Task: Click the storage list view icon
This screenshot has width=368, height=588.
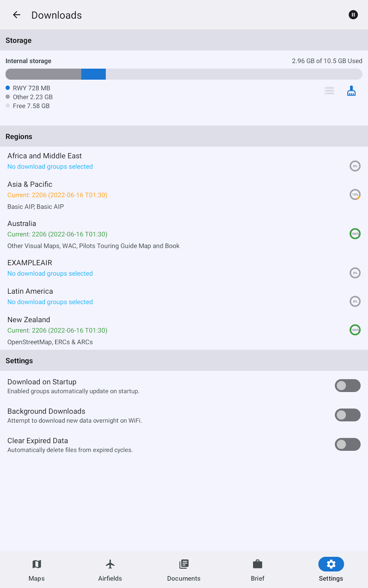Action: coord(329,91)
